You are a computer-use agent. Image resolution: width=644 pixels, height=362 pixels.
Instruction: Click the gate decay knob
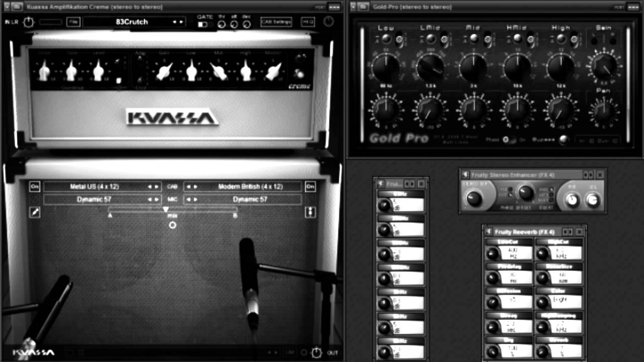pyautogui.click(x=247, y=24)
